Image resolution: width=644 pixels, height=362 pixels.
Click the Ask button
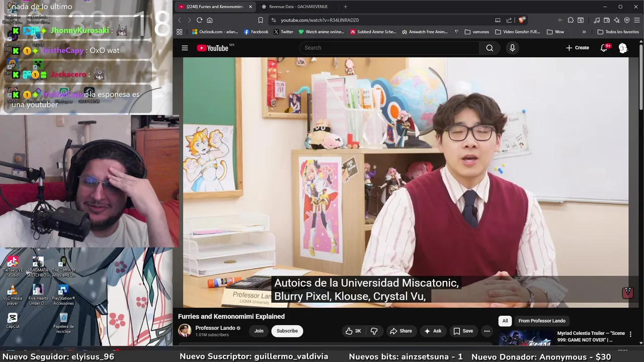point(432,331)
